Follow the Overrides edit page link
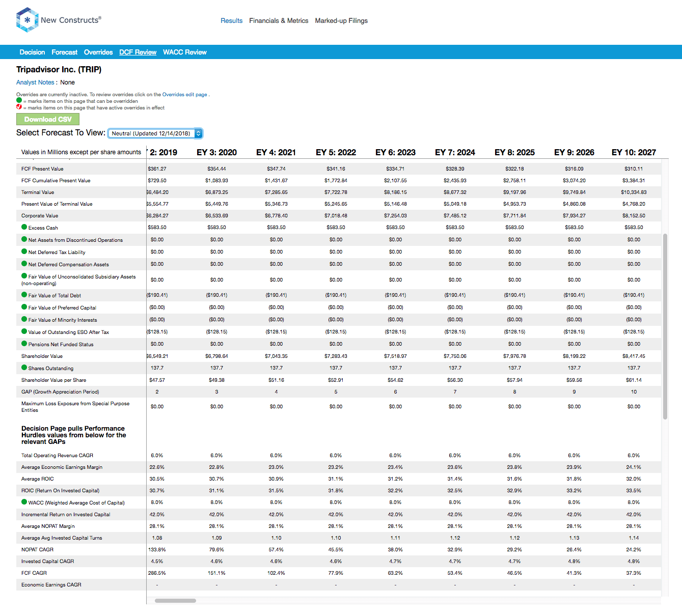The height and width of the screenshot is (616, 682). [185, 95]
